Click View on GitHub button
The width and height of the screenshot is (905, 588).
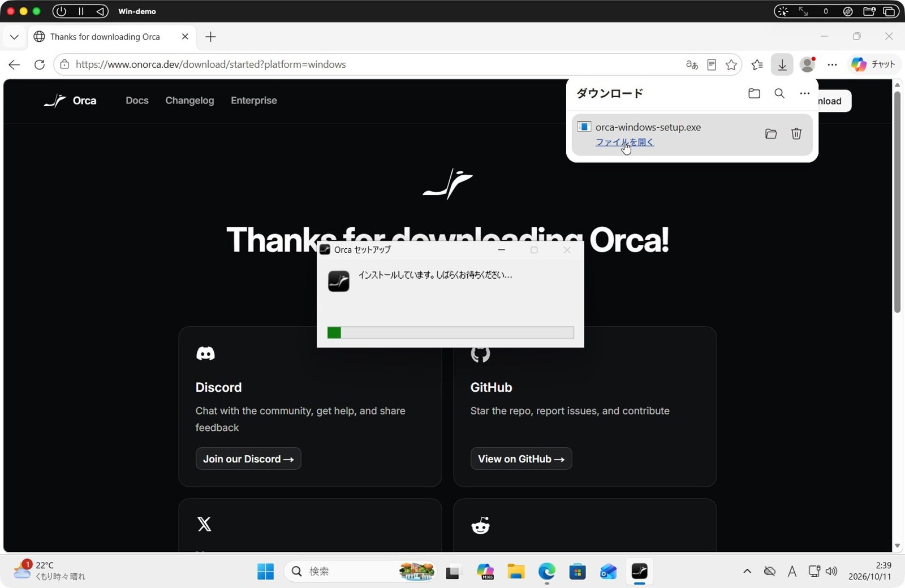point(521,459)
